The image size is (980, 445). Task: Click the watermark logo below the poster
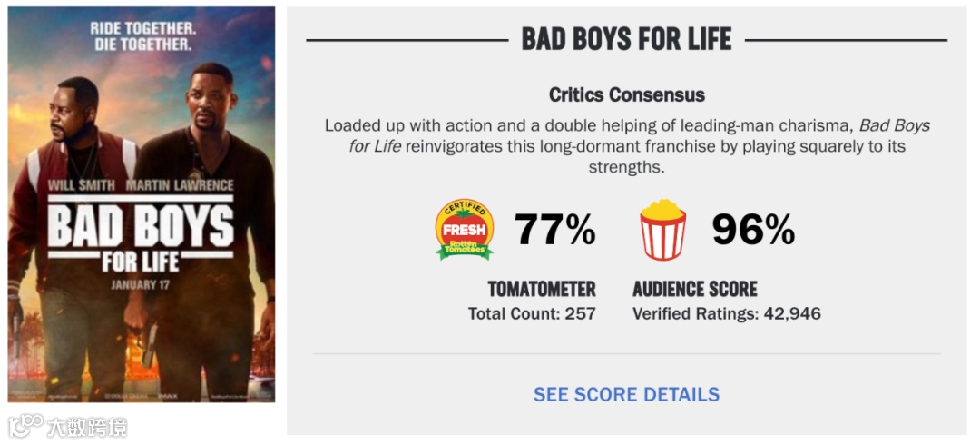pyautogui.click(x=25, y=426)
